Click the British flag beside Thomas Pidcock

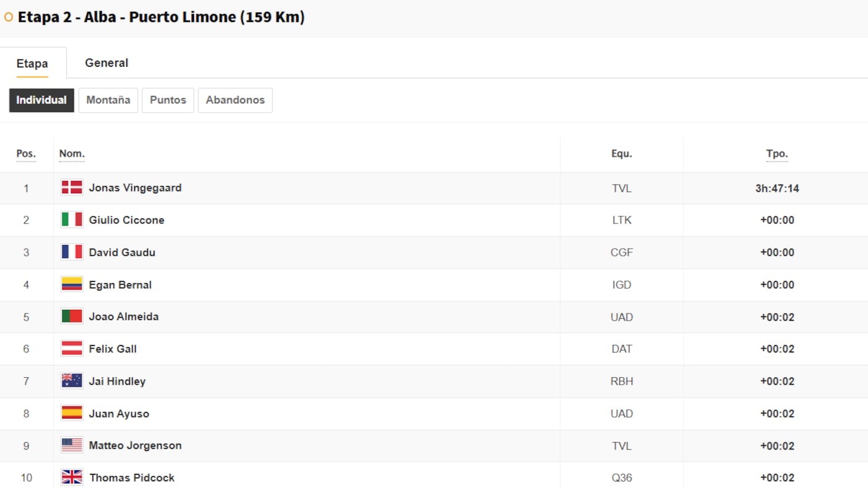tap(72, 477)
